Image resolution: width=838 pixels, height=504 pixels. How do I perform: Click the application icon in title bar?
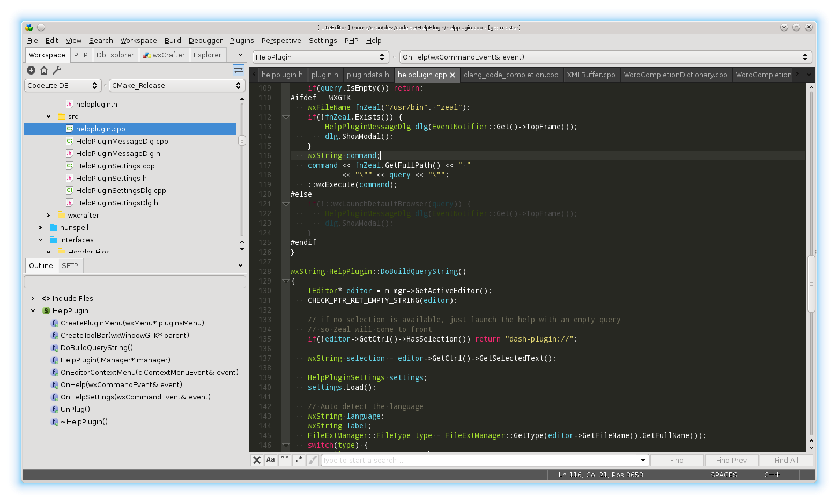click(x=29, y=27)
